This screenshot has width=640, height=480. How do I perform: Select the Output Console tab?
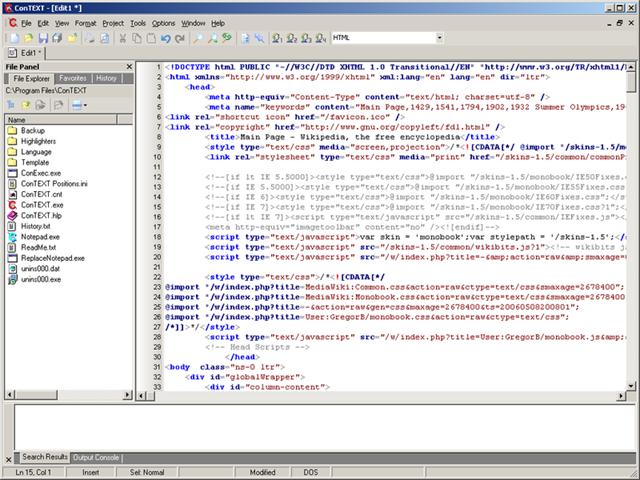coord(96,457)
